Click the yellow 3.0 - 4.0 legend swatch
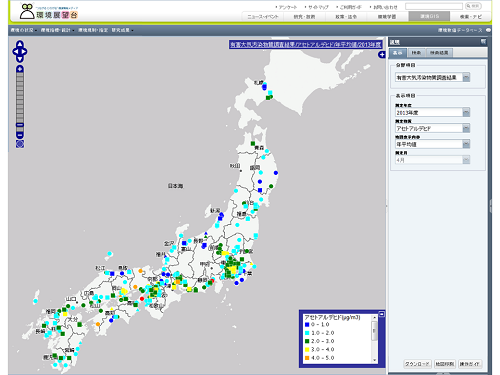 point(307,349)
